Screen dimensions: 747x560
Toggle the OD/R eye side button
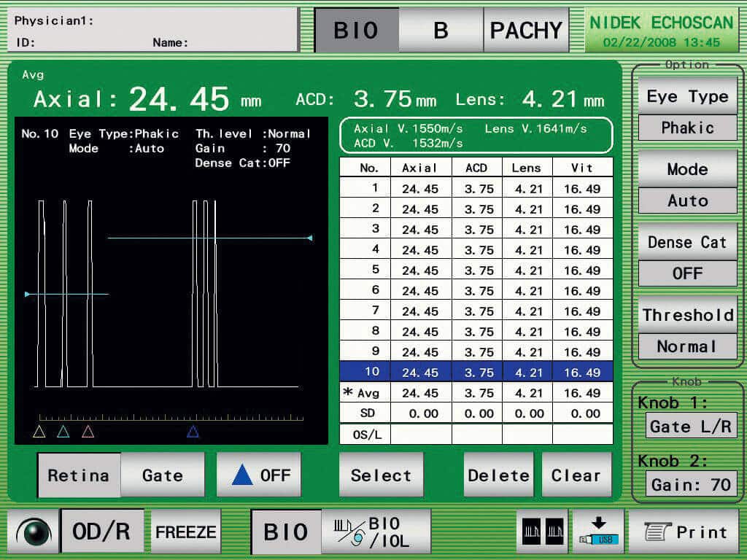tap(102, 532)
